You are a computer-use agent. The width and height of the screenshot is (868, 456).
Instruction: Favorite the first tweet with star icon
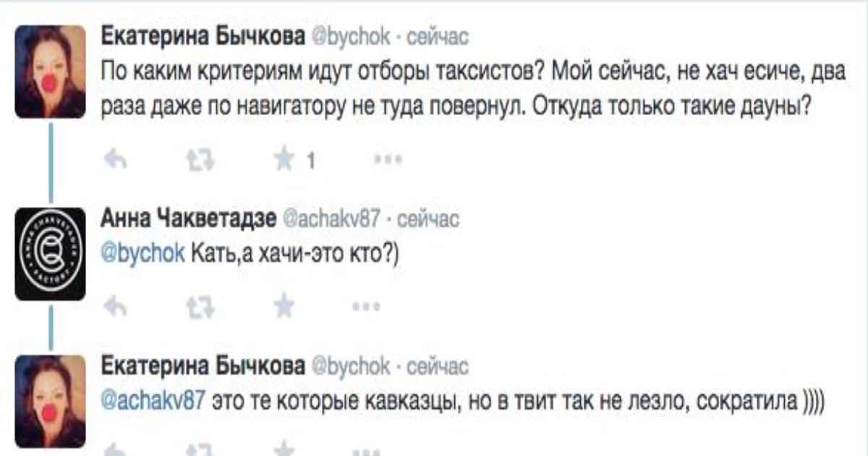coord(284,160)
